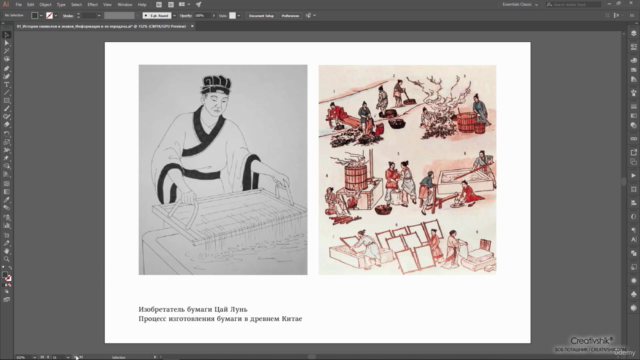Screen dimensions: 640x360
Task: Click the graphic Style swatch
Action: click(x=232, y=16)
